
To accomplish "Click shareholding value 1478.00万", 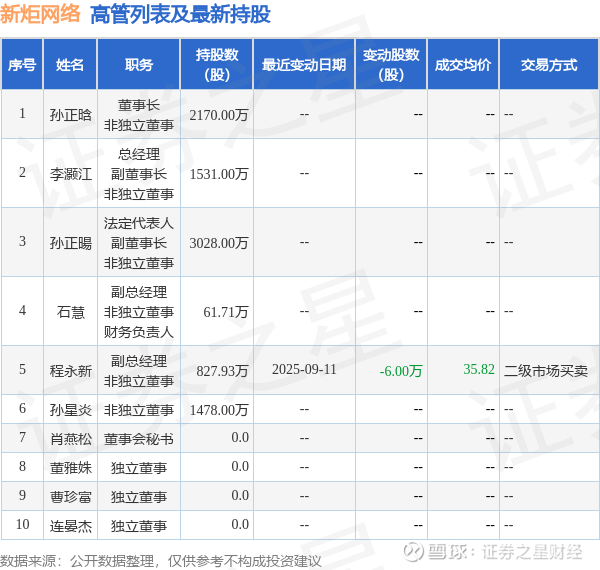I will [219, 410].
